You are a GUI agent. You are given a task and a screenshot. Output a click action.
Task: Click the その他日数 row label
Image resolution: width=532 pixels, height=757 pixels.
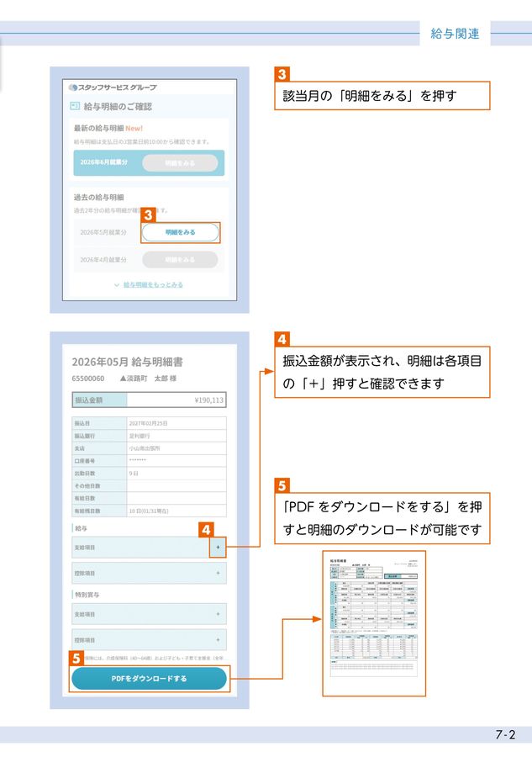point(87,485)
